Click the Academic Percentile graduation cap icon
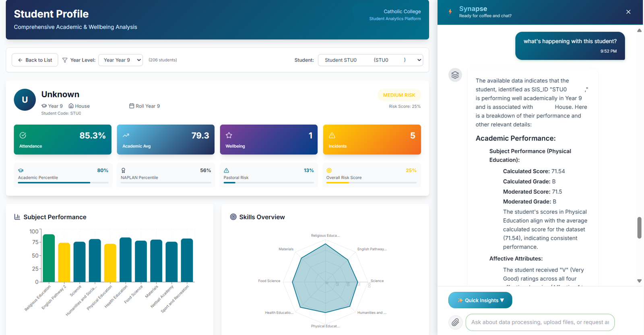The image size is (644, 335). pyautogui.click(x=21, y=170)
